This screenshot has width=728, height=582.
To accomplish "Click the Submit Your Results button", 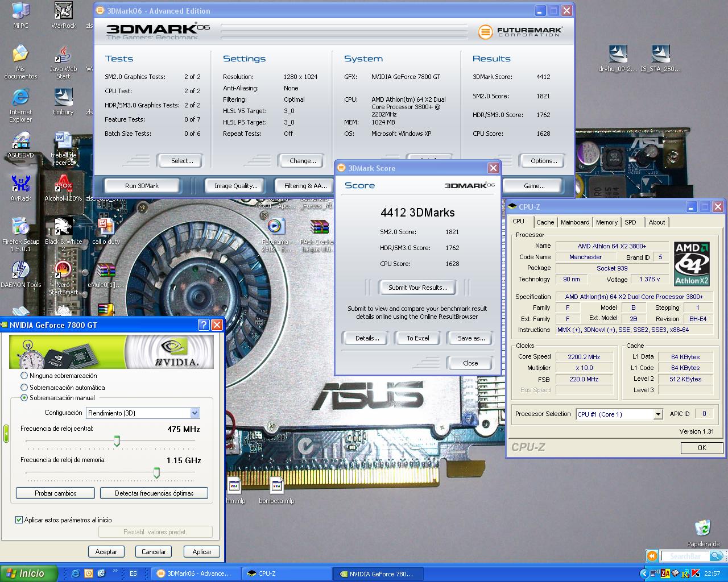I will [x=418, y=288].
